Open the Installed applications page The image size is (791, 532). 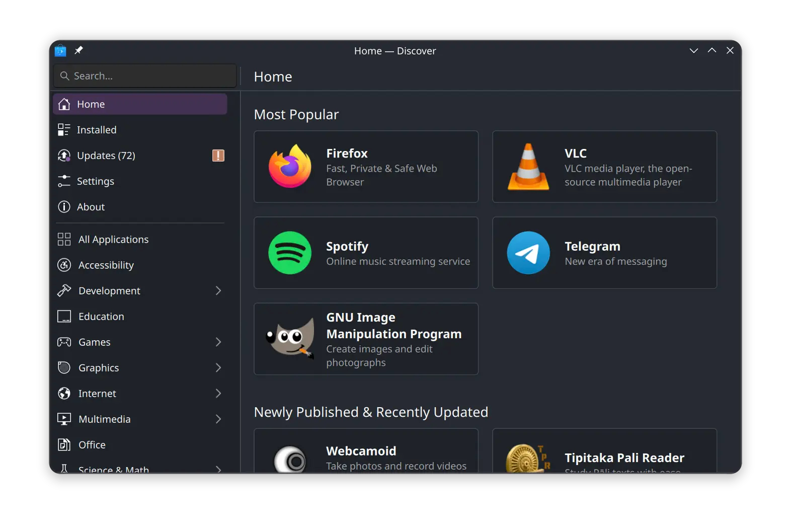140,130
